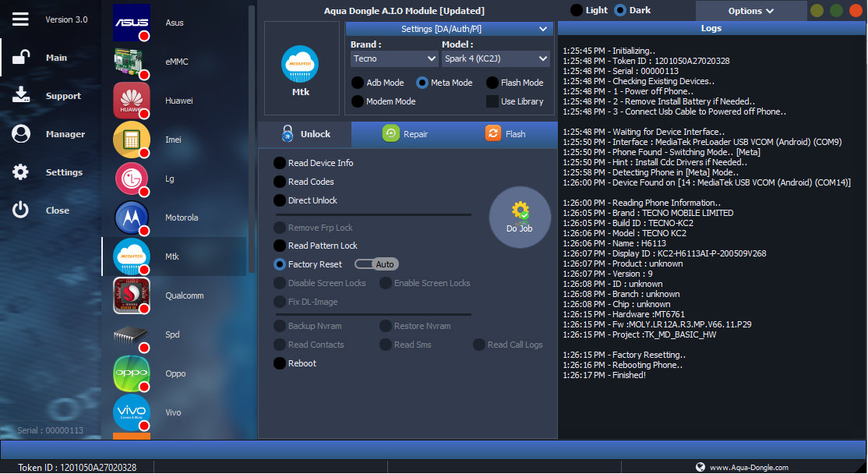Open the Brand dropdown showing Tecno

(395, 58)
